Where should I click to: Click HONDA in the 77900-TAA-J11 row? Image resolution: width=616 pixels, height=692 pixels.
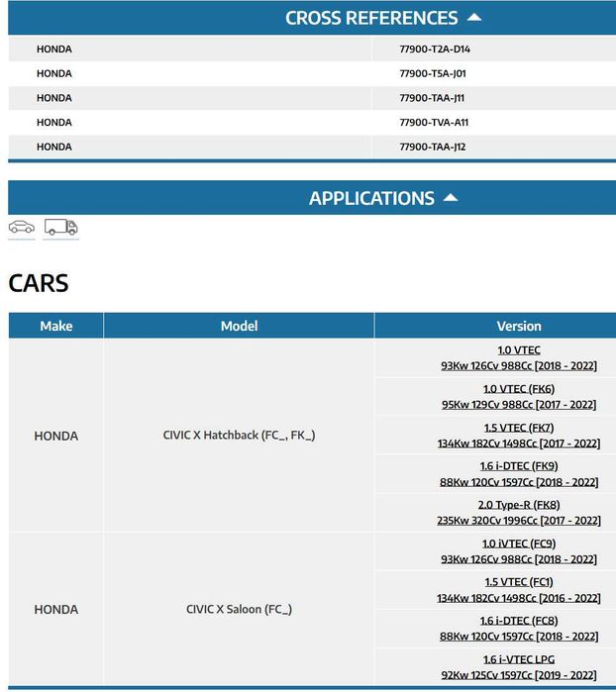tap(54, 98)
